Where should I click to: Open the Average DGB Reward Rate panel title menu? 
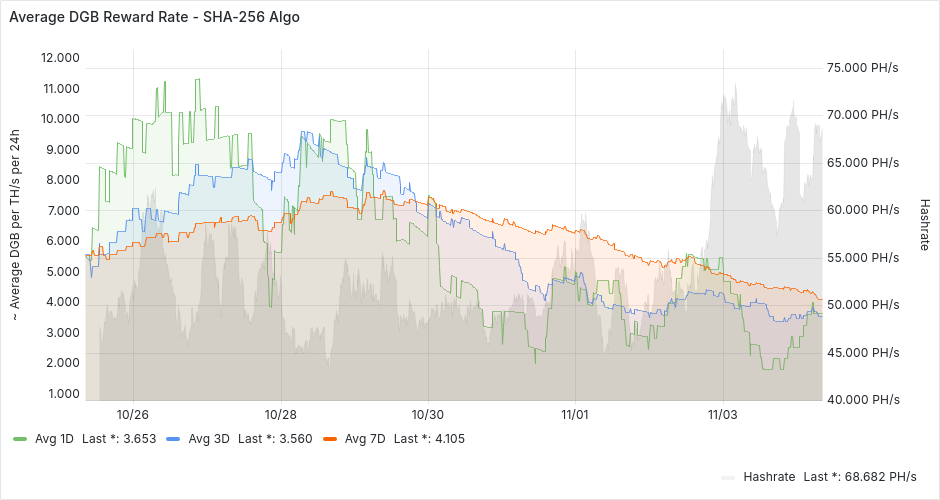154,17
